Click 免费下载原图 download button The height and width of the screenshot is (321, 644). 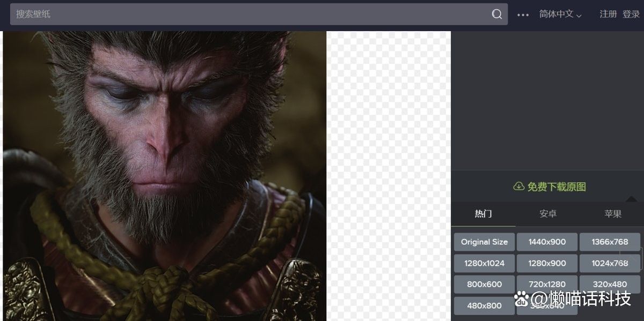550,186
